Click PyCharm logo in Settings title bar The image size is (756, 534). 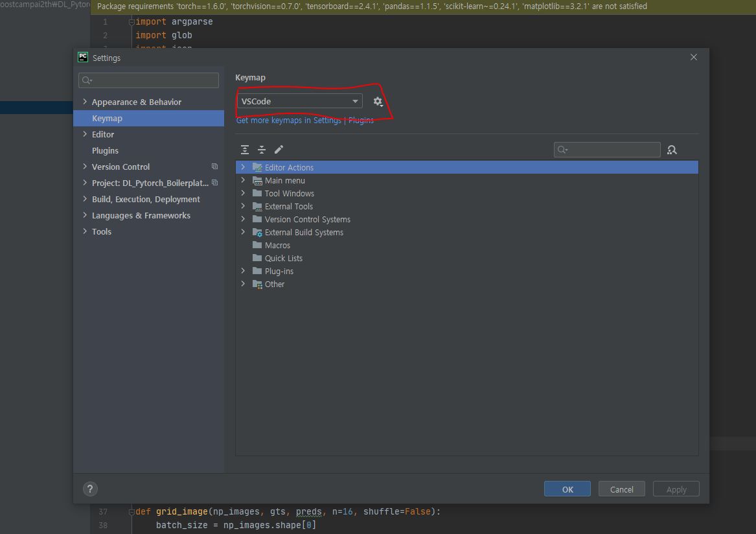[x=83, y=57]
